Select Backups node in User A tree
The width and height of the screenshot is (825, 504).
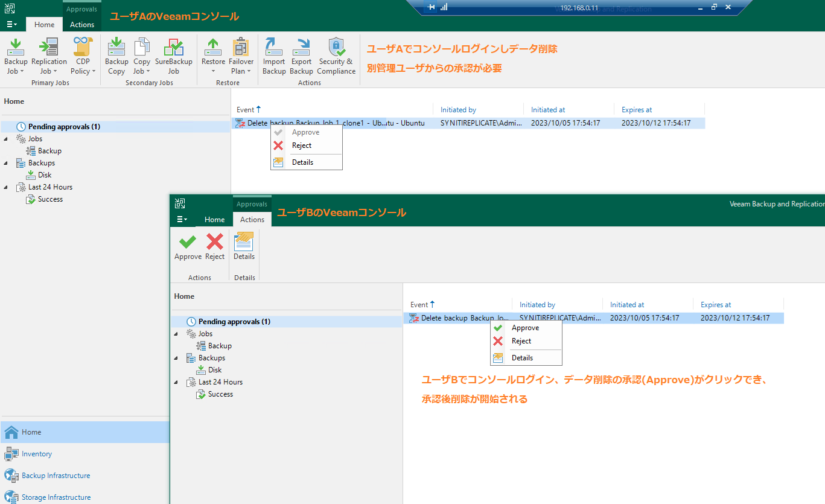click(42, 163)
